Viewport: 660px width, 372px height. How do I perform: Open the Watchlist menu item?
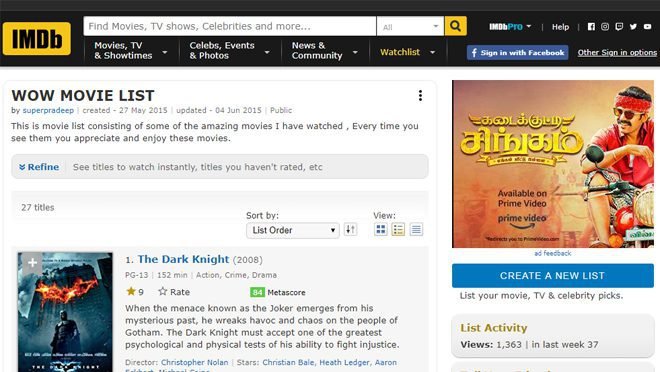[400, 52]
